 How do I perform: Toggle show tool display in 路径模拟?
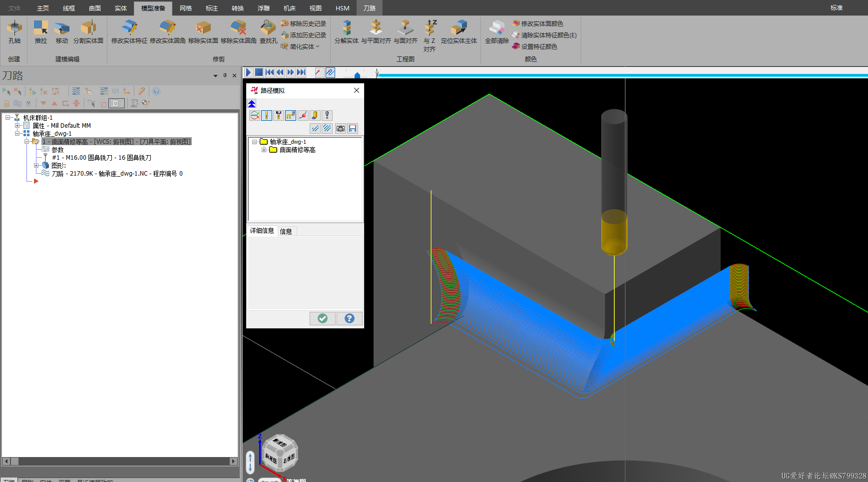click(x=267, y=115)
